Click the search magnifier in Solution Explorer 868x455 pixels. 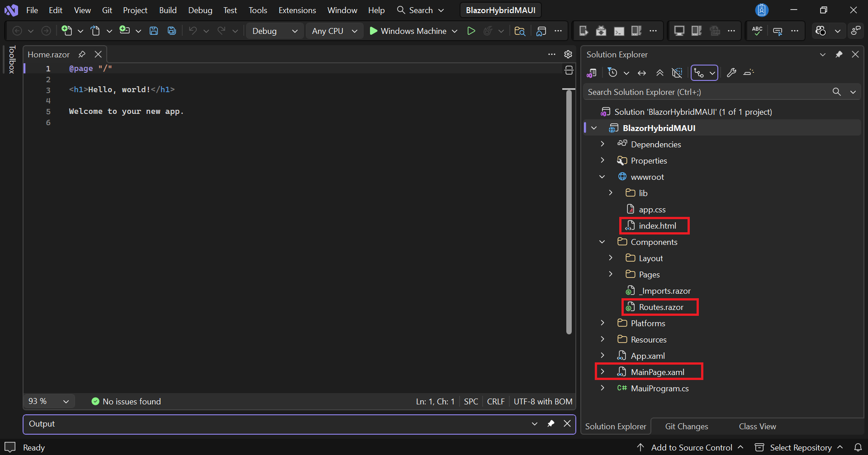[x=837, y=92]
